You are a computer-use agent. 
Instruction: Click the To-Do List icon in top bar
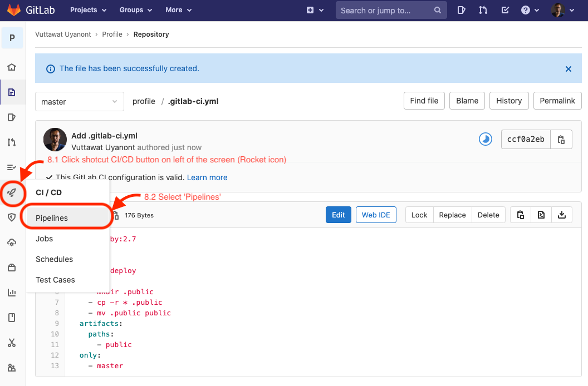click(x=505, y=9)
